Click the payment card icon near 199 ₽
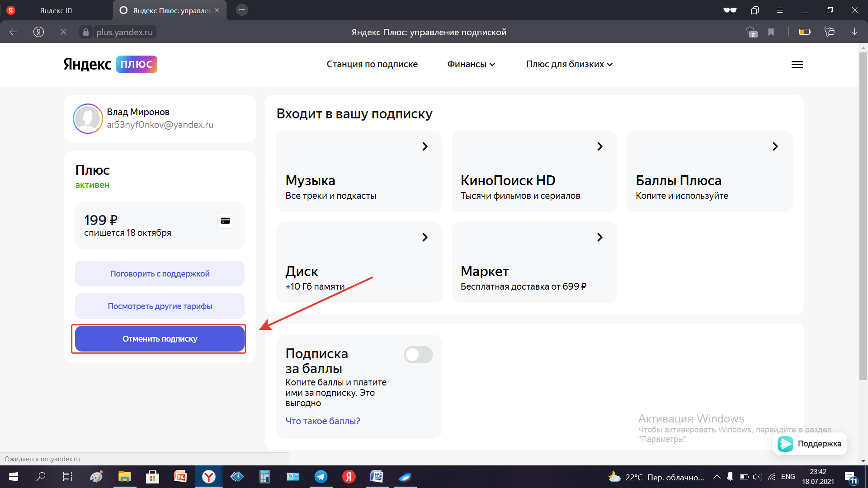 point(225,221)
